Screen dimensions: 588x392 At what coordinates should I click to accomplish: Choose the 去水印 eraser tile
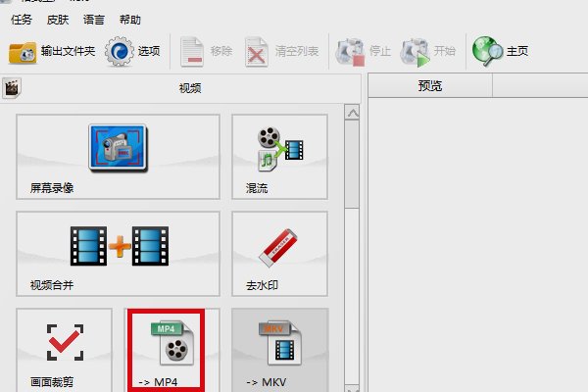click(279, 254)
